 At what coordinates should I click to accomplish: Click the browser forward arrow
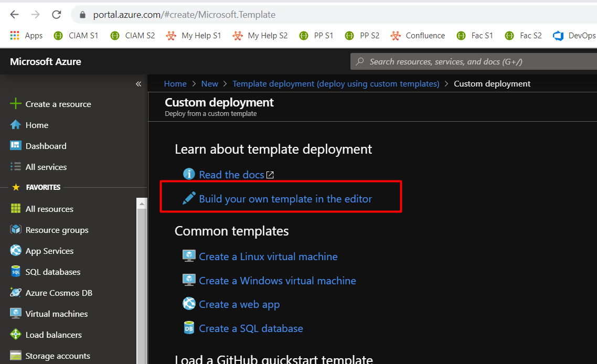tap(35, 15)
